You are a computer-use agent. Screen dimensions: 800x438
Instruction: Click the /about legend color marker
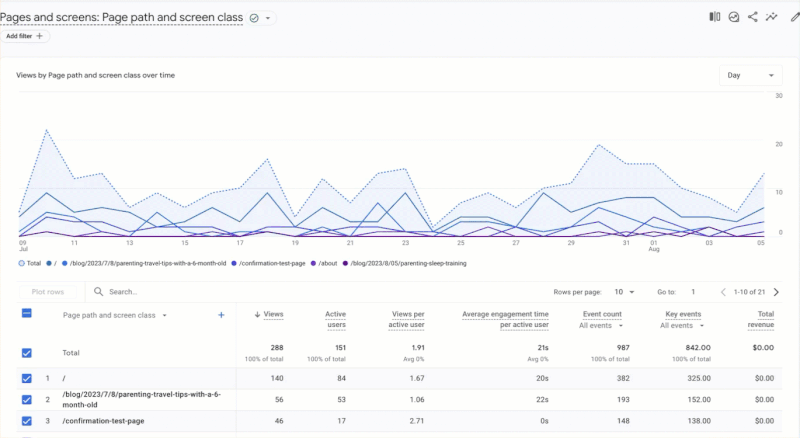coord(313,263)
